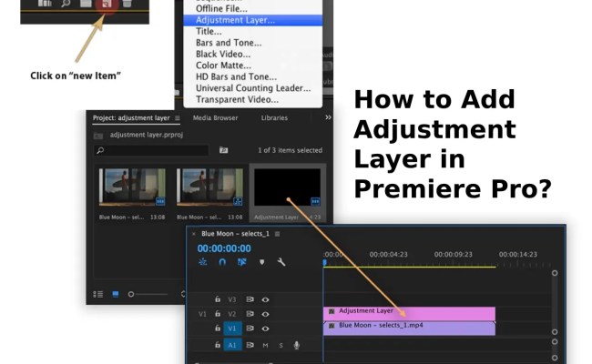The width and height of the screenshot is (592, 364).
Task: Switch project panel to list view
Action: tap(98, 294)
